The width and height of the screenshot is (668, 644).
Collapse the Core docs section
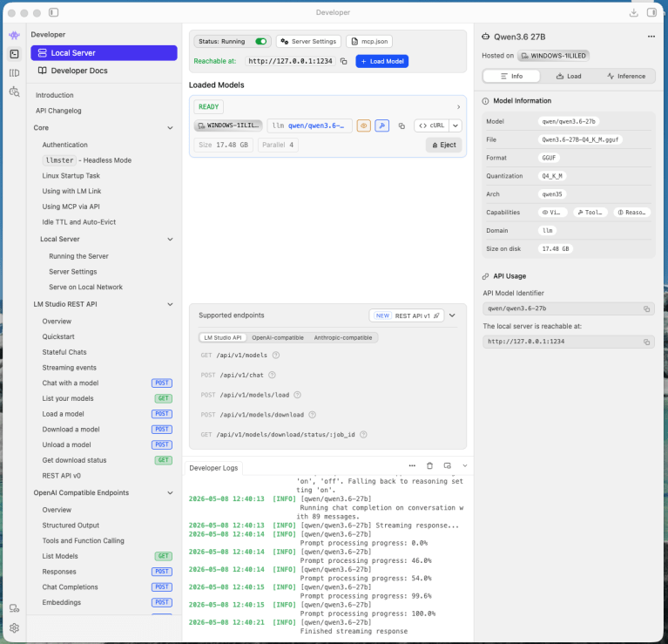pos(170,128)
